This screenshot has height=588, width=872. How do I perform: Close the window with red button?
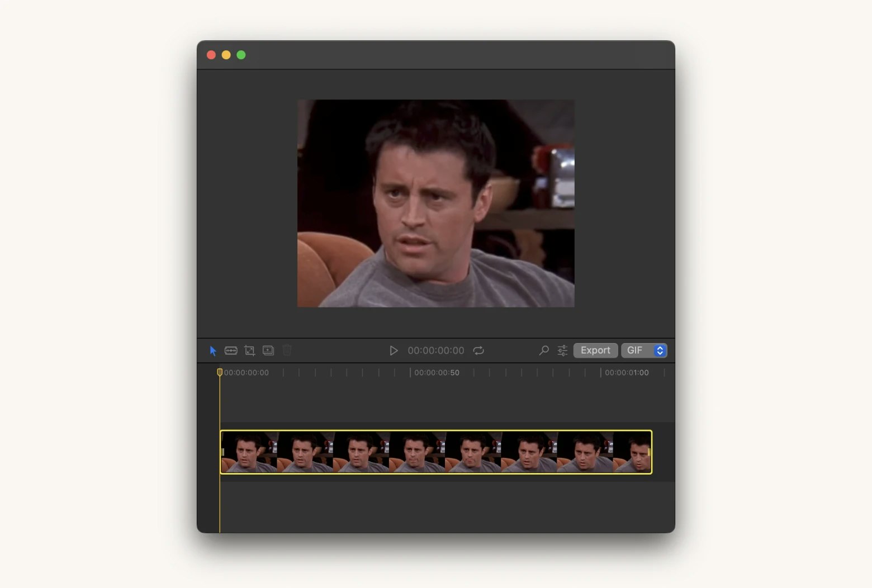(211, 55)
